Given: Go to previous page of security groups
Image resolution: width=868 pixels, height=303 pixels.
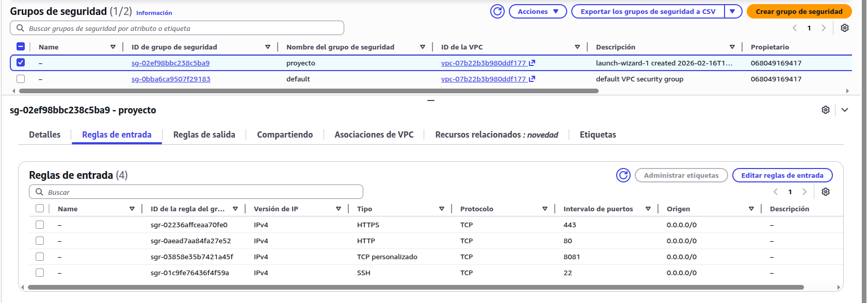Looking at the screenshot, I should 795,28.
